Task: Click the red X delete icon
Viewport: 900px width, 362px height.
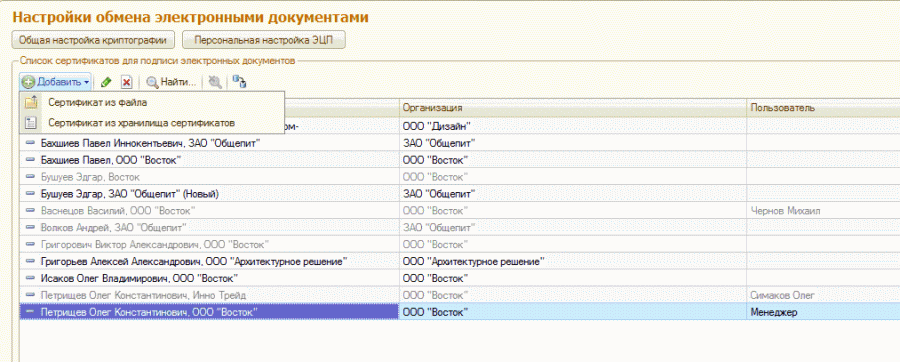Action: click(126, 83)
